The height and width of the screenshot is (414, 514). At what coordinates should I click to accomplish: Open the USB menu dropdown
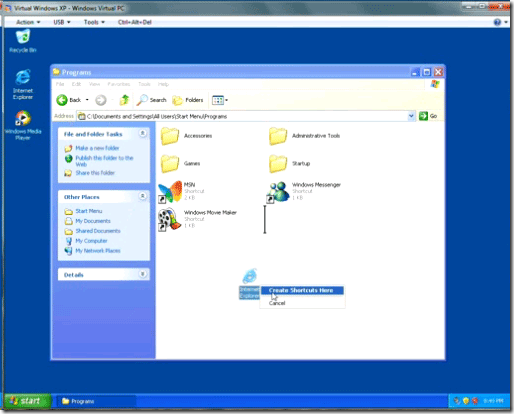(62, 22)
